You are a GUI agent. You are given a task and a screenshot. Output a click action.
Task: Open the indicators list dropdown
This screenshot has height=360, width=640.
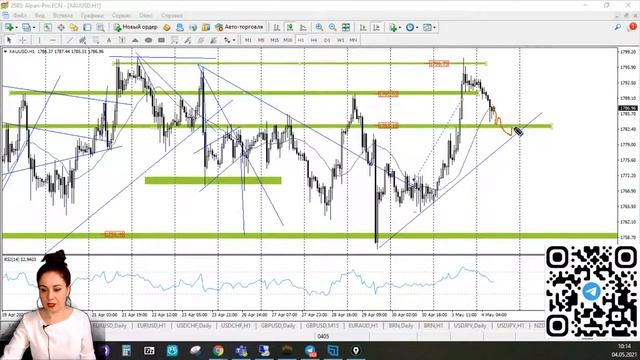pyautogui.click(x=394, y=27)
